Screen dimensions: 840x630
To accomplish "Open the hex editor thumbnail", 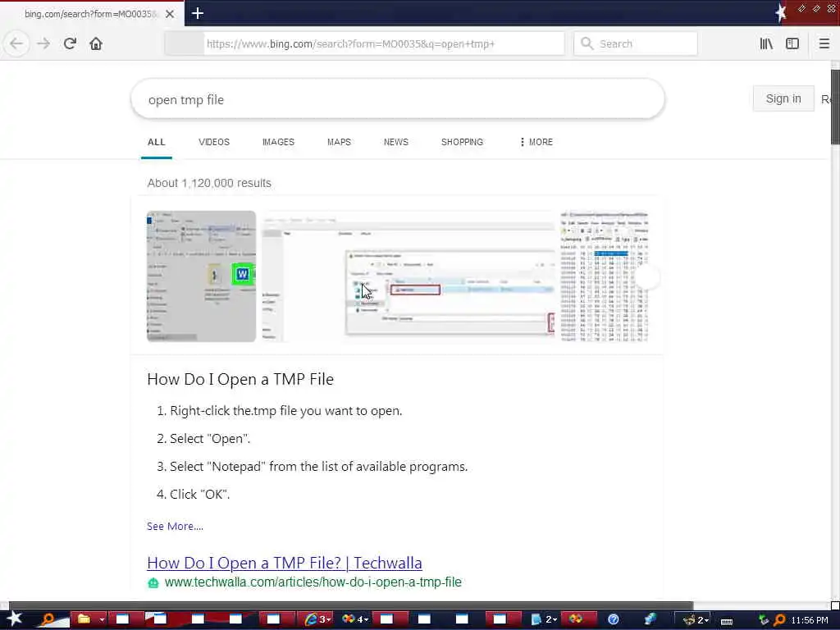I will pos(605,276).
